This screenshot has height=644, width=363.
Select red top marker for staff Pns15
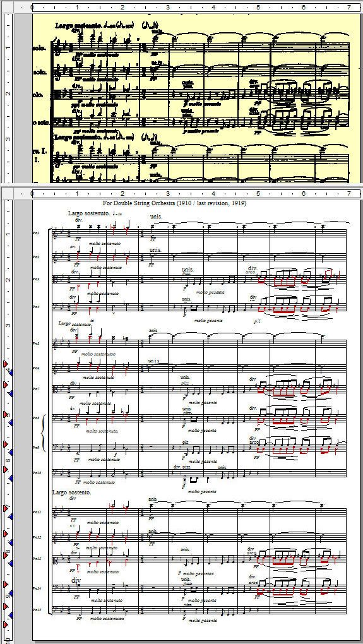click(x=5, y=606)
